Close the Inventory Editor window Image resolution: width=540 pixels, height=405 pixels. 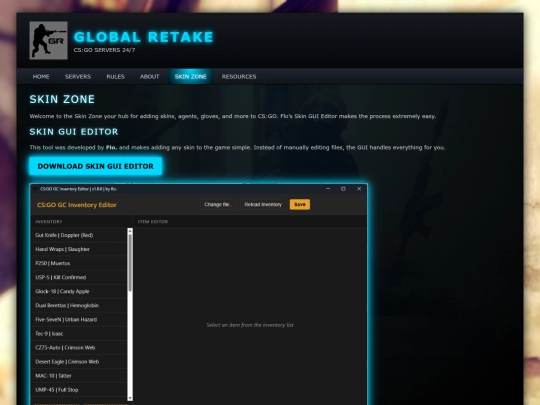click(359, 189)
